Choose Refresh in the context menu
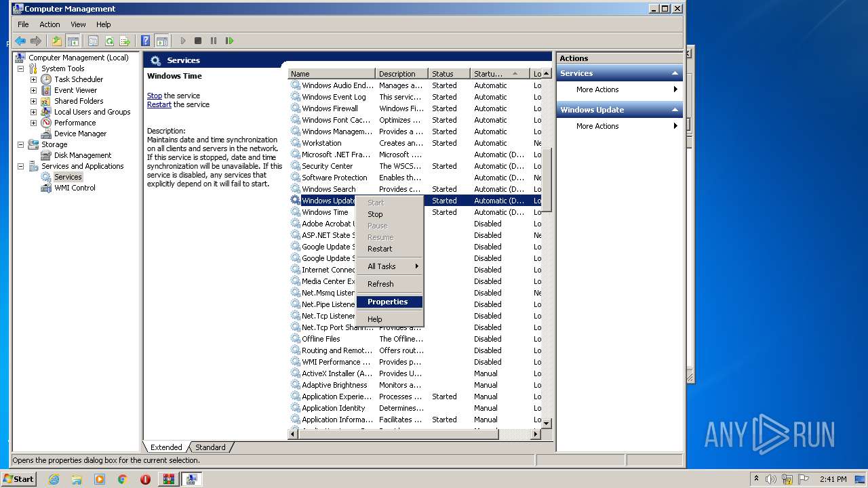The image size is (868, 488). point(389,284)
